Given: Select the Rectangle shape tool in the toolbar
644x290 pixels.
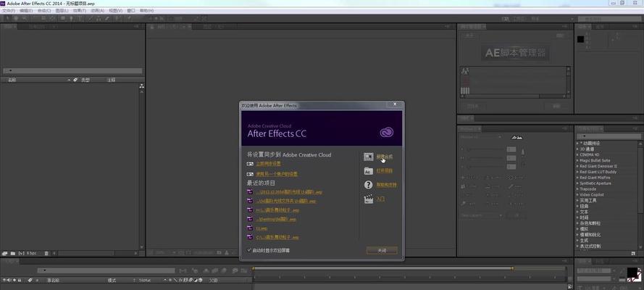Looking at the screenshot, I should 63,18.
